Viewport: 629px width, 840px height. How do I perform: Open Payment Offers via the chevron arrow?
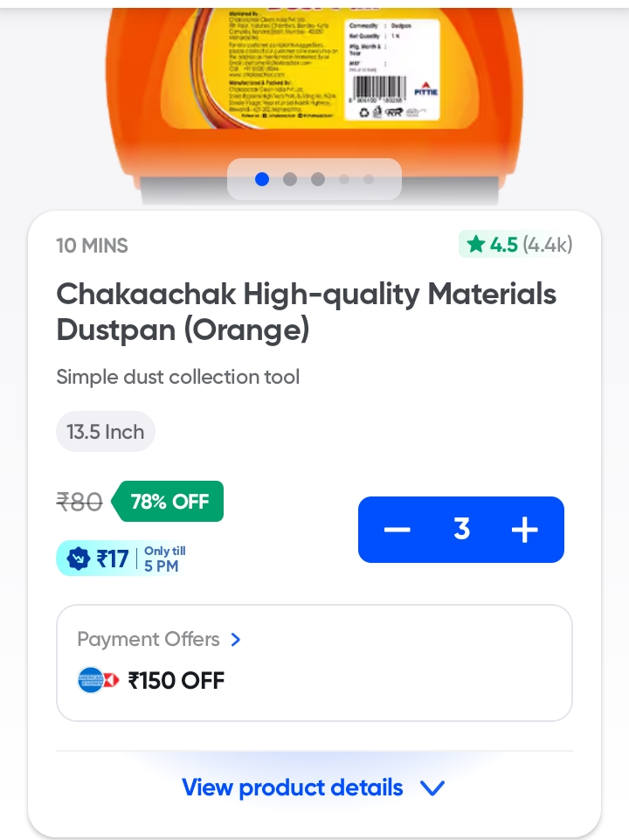[235, 640]
